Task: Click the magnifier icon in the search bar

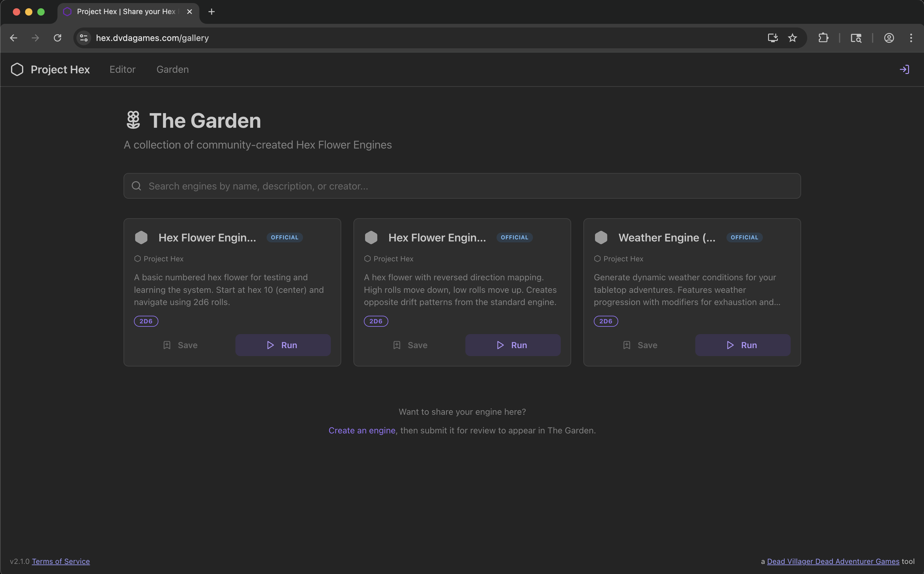Action: click(x=136, y=186)
